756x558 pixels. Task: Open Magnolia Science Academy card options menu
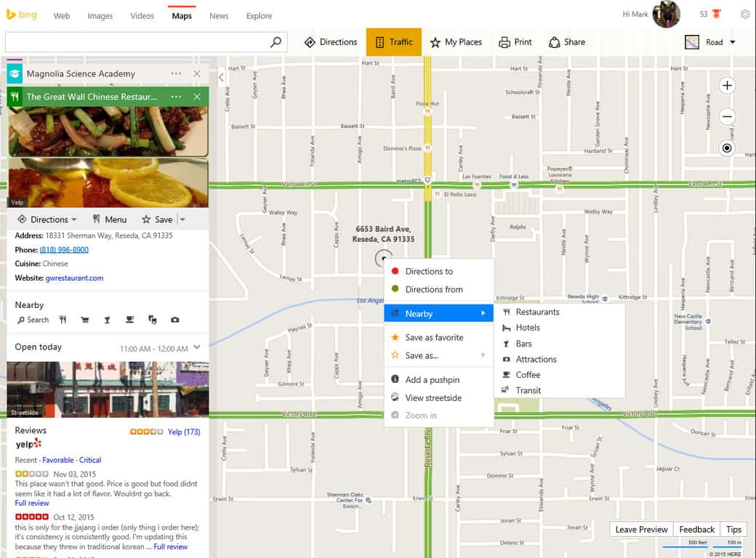click(176, 73)
